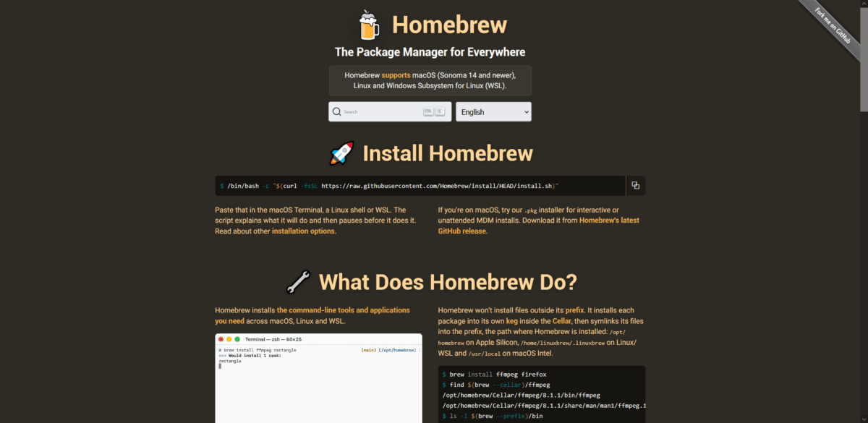Click the red close dot in Terminal image
This screenshot has width=868, height=423.
point(221,339)
